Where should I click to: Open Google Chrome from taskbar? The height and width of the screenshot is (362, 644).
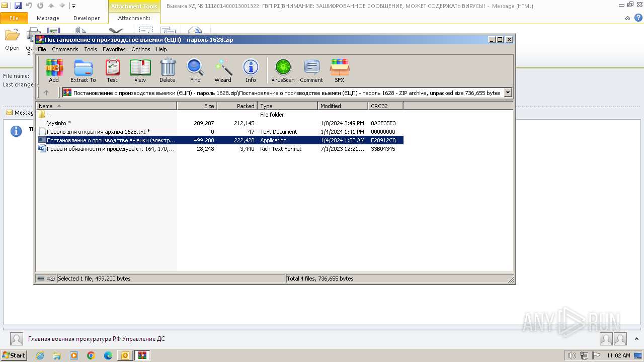click(x=91, y=355)
